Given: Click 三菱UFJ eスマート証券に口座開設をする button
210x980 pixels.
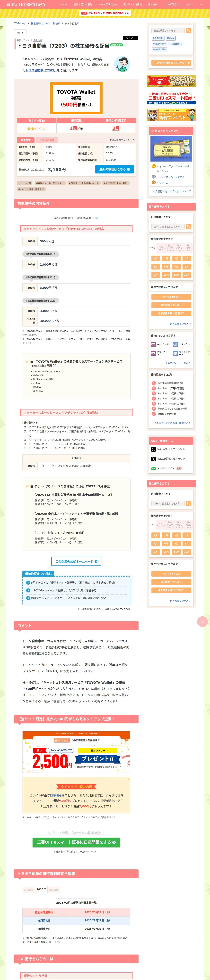Looking at the screenshot, I should 76,842.
